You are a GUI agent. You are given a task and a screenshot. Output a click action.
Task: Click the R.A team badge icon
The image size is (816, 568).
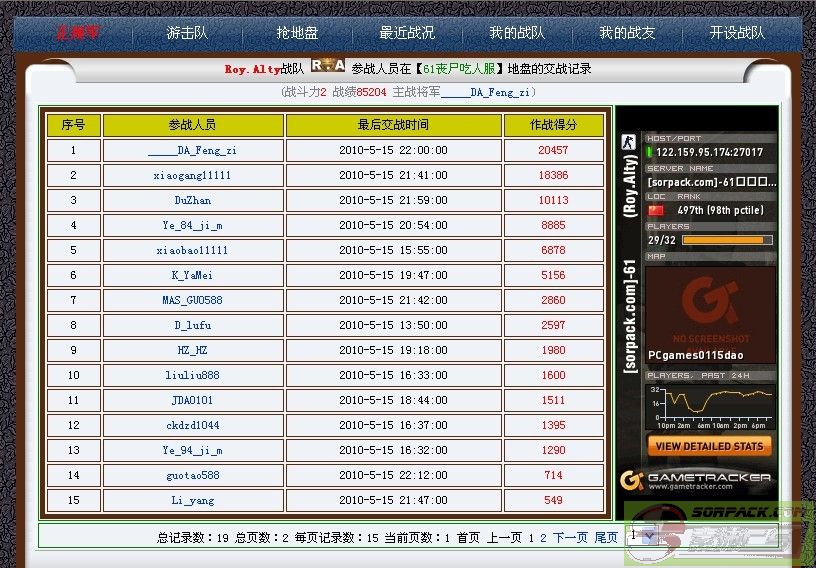(x=327, y=67)
